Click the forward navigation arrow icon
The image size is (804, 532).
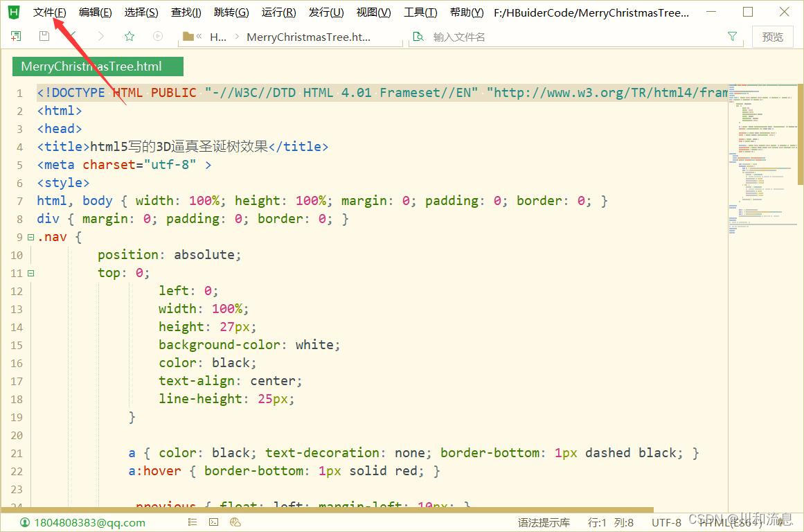pos(100,36)
